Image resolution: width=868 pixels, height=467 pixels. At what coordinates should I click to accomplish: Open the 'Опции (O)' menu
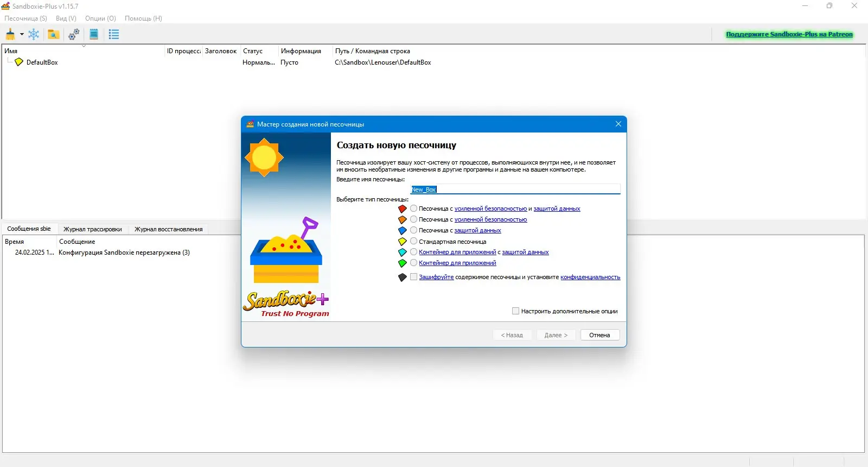[x=100, y=18]
